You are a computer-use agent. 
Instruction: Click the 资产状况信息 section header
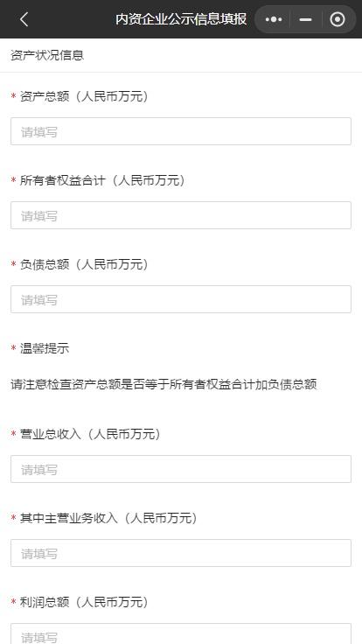click(x=47, y=55)
